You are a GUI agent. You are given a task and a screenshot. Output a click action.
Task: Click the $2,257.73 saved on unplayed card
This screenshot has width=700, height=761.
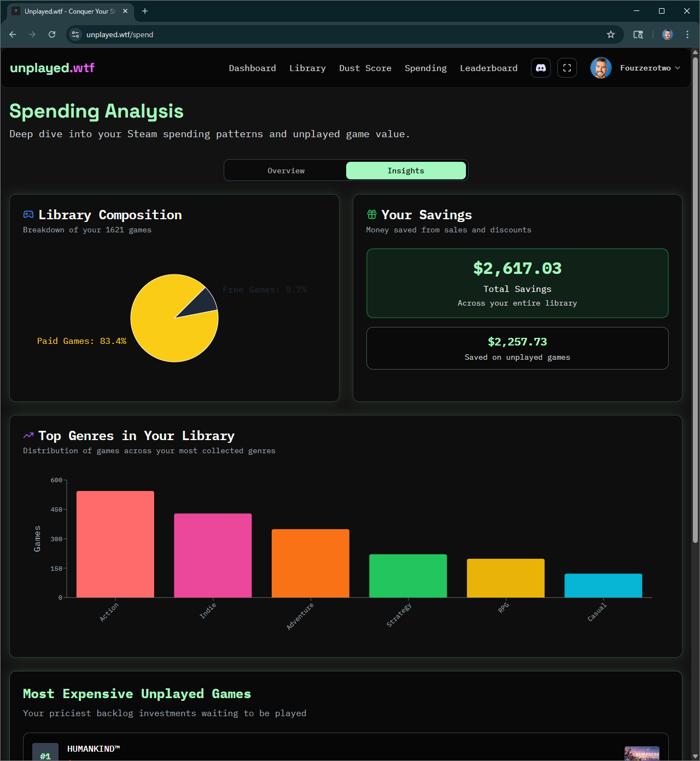tap(517, 348)
